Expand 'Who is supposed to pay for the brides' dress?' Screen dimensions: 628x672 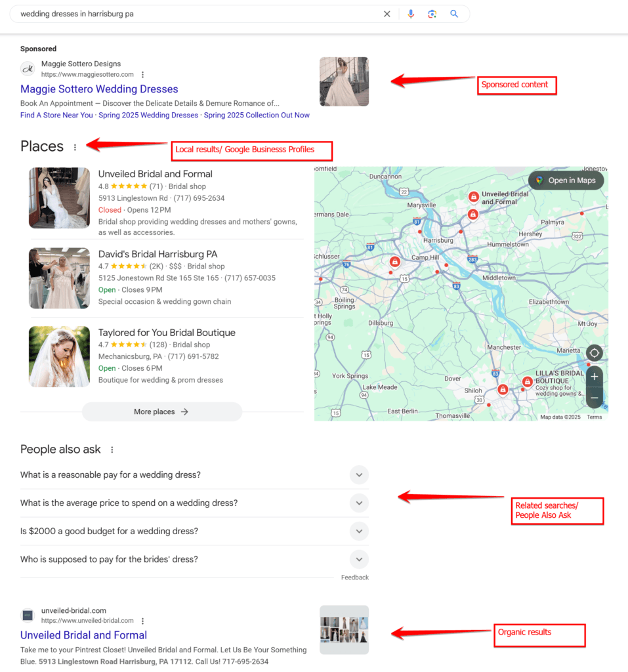pyautogui.click(x=359, y=559)
